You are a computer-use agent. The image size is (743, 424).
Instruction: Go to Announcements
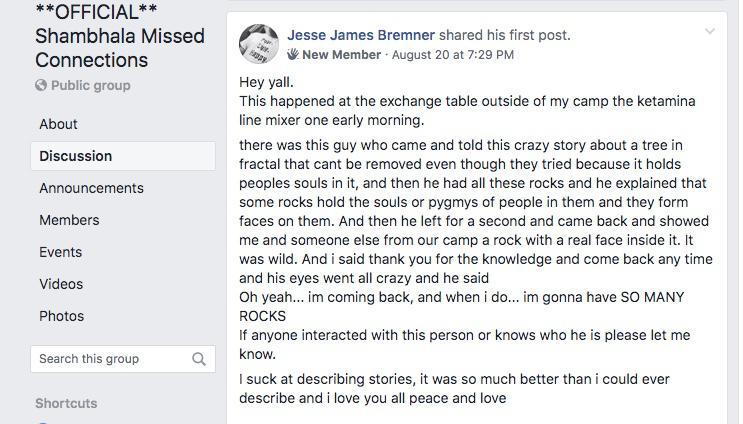[91, 188]
